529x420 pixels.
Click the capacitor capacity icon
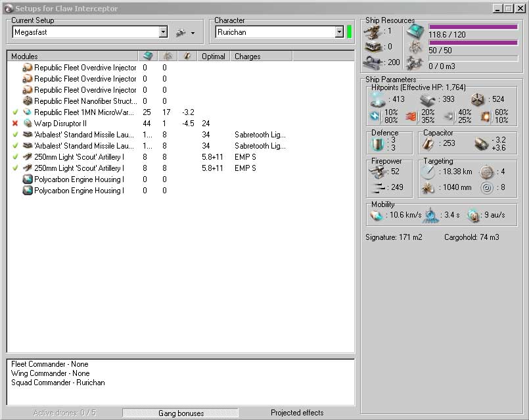click(x=428, y=144)
